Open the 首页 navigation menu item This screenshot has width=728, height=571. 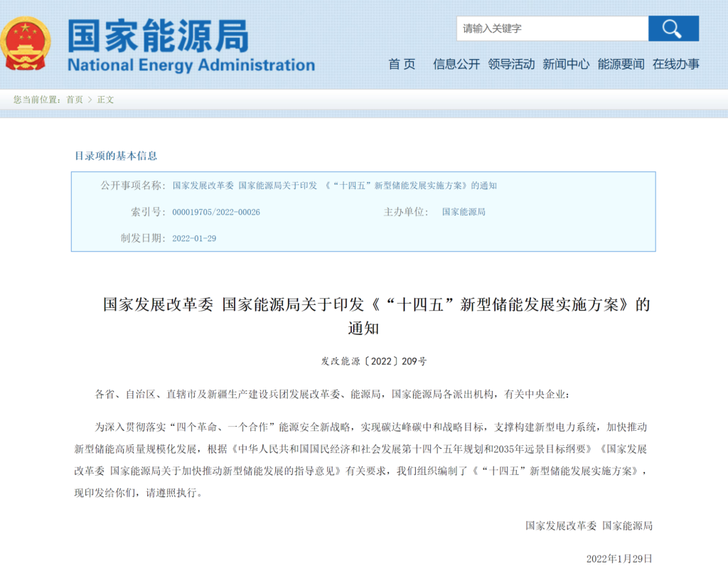(402, 64)
